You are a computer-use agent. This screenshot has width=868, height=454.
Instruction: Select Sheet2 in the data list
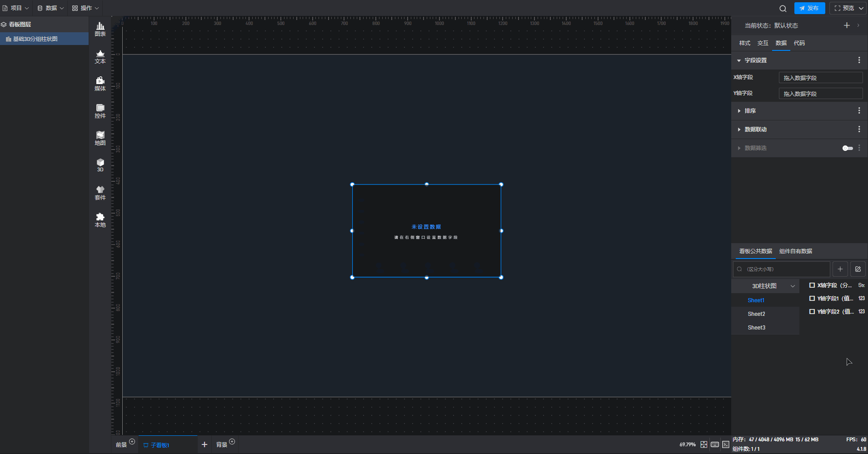757,314
